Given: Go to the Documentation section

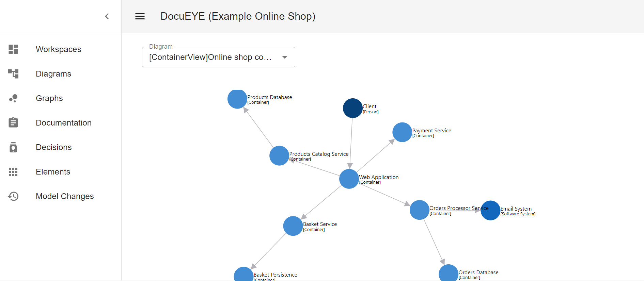Looking at the screenshot, I should click(x=64, y=123).
